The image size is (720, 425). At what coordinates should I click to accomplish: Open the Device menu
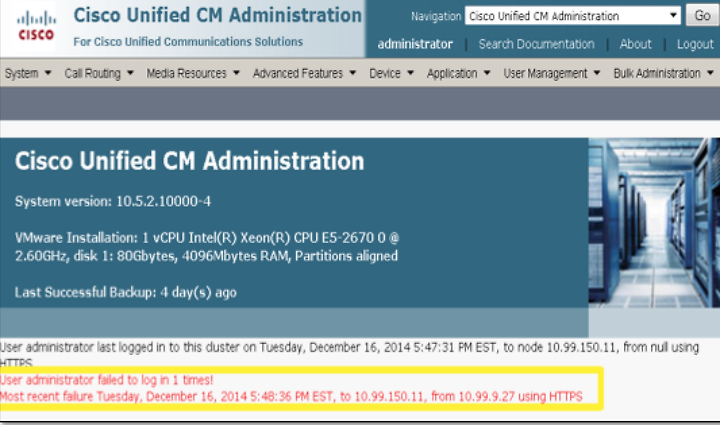391,73
